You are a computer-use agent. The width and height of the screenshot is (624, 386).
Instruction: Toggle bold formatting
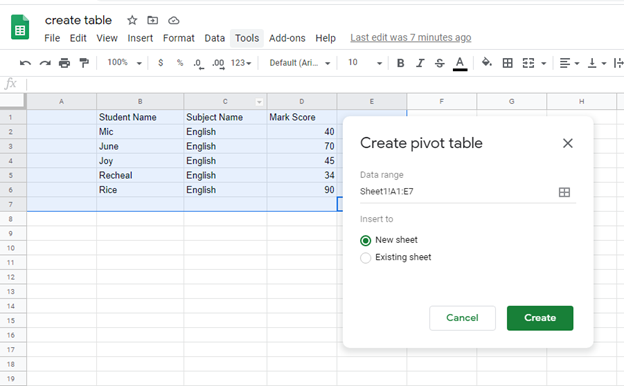pyautogui.click(x=401, y=63)
